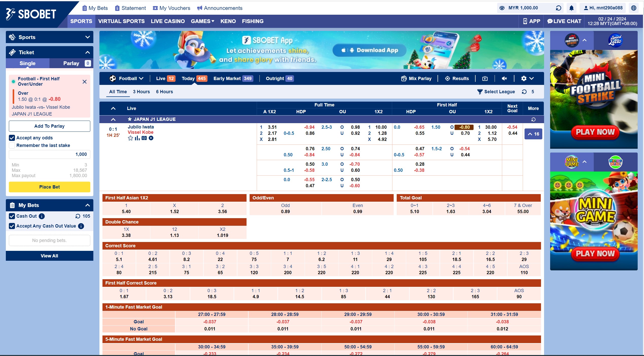The height and width of the screenshot is (356, 644).
Task: Open Mini Game icon
Action: [x=572, y=162]
